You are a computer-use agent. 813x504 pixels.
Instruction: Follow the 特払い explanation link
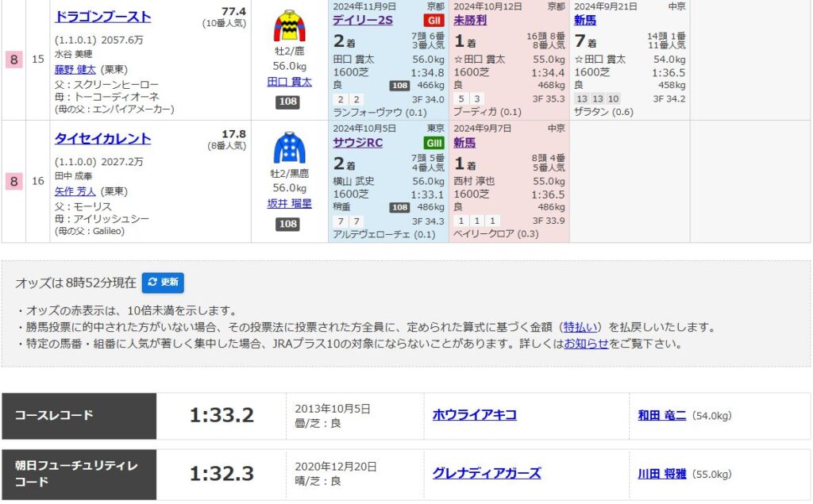pos(583,327)
